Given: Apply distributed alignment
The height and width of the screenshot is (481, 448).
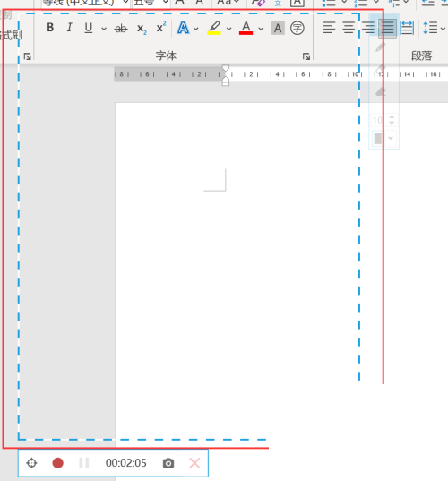Looking at the screenshot, I should point(407,28).
